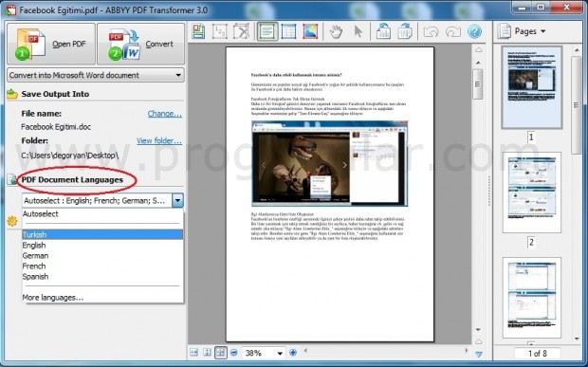588x367 pixels.
Task: Select Turkish in the language list
Action: [102, 234]
